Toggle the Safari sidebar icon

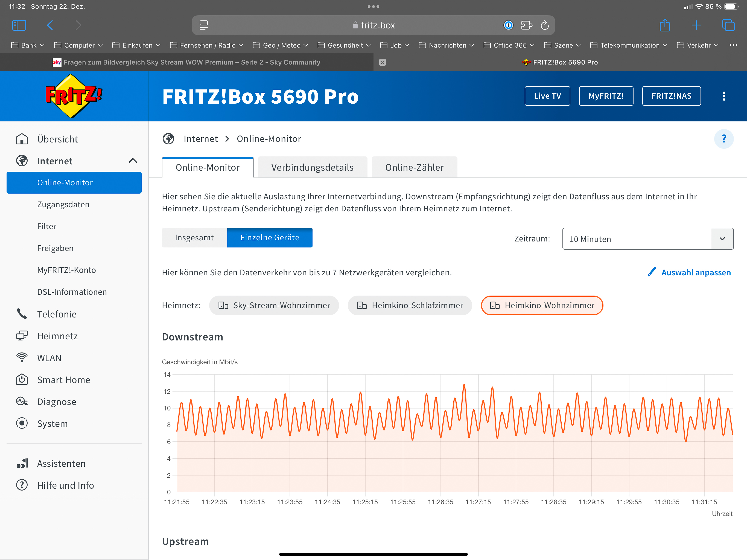pos(19,25)
